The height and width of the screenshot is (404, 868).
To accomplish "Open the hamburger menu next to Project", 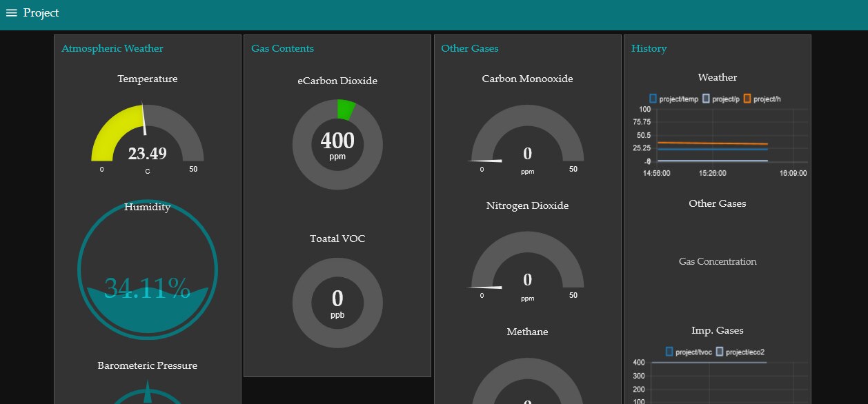I will (x=11, y=13).
